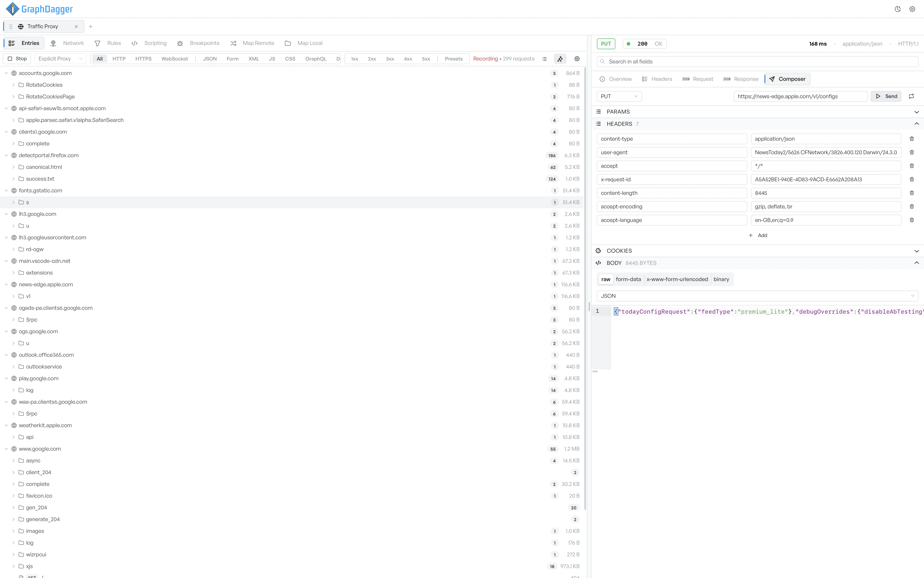Viewport: 924px width, 578px height.
Task: Delete the user-agent header
Action: (912, 152)
